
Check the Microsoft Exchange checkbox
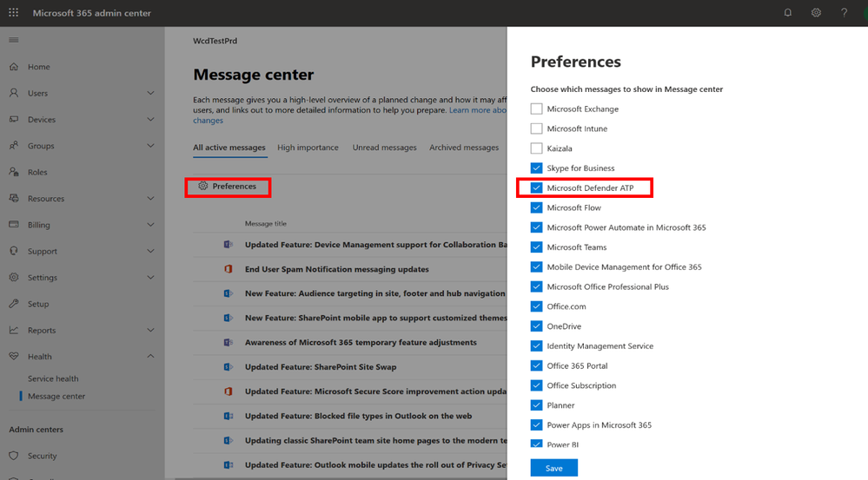pyautogui.click(x=536, y=109)
